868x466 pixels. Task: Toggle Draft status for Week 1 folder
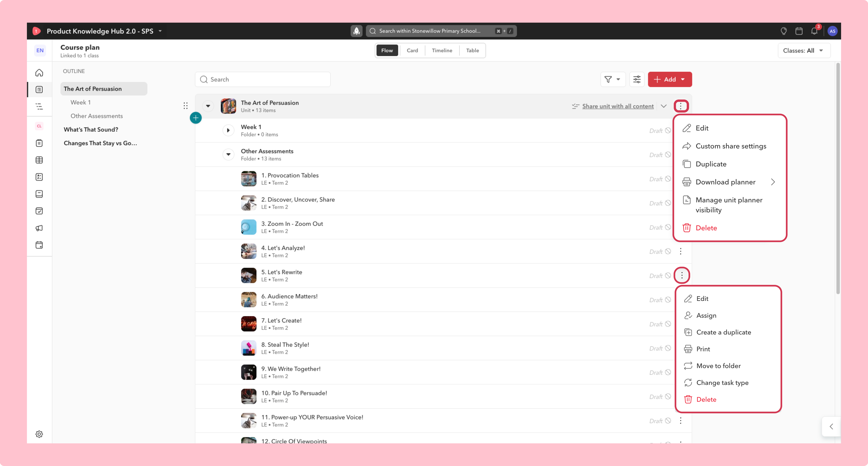pyautogui.click(x=660, y=131)
